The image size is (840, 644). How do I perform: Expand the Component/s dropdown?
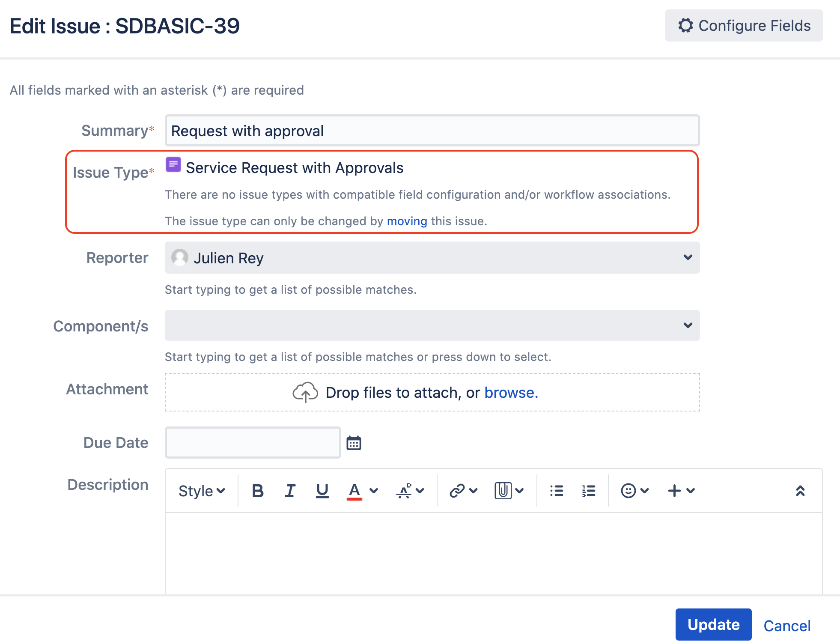coord(688,325)
